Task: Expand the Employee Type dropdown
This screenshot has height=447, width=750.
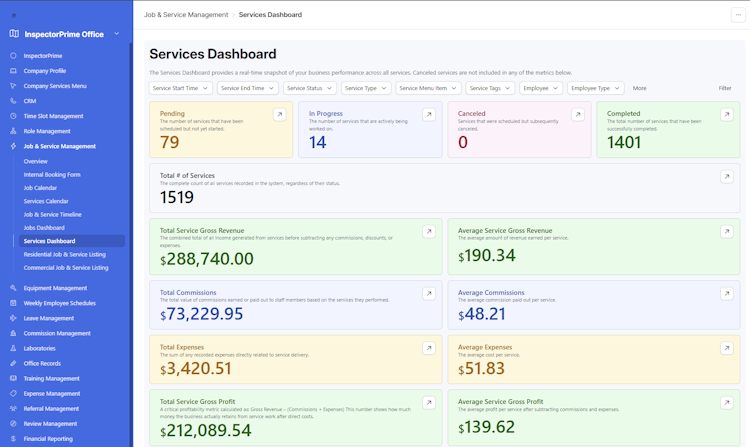Action: tap(595, 88)
